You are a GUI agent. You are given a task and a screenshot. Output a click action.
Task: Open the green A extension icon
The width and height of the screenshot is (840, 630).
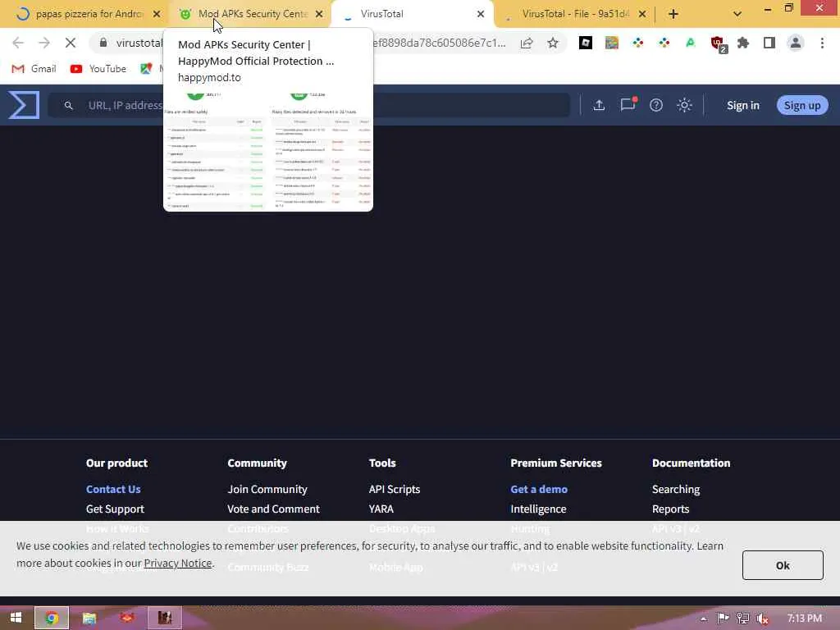click(691, 43)
